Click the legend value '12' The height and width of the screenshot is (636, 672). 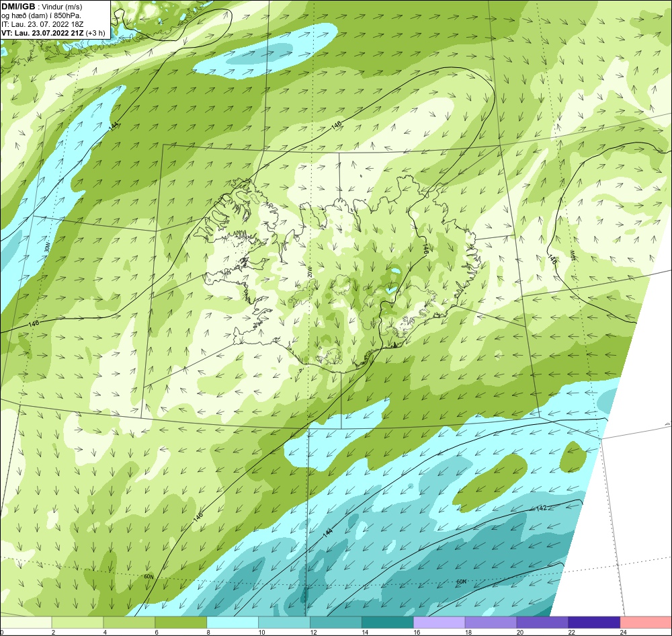tap(313, 632)
